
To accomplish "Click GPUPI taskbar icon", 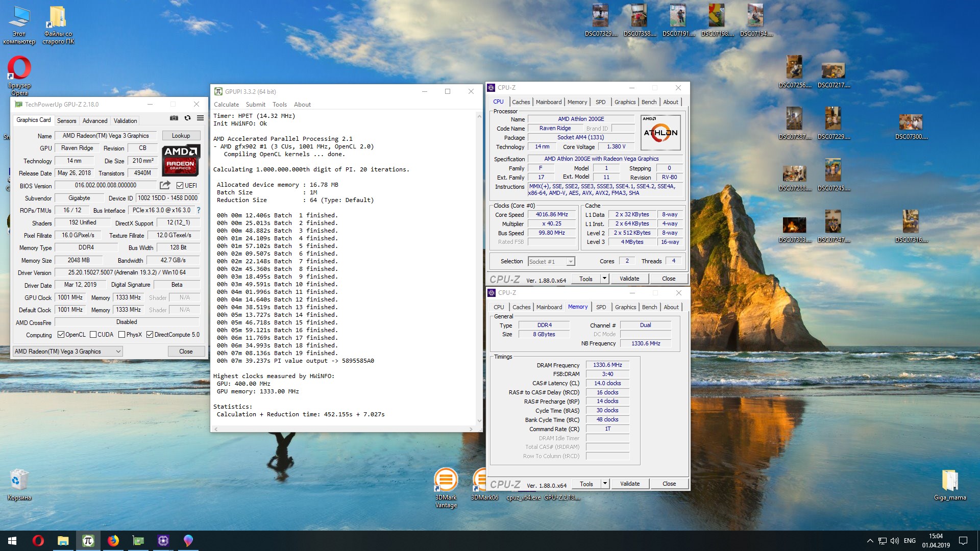I will [88, 540].
